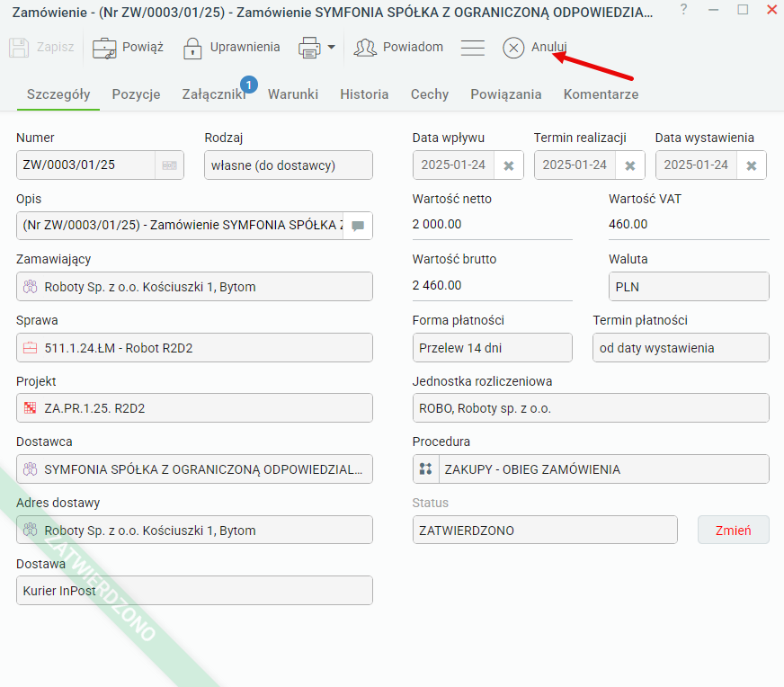The height and width of the screenshot is (687, 784).
Task: Open Forma płatności field Przelew 14 dni
Action: (493, 347)
